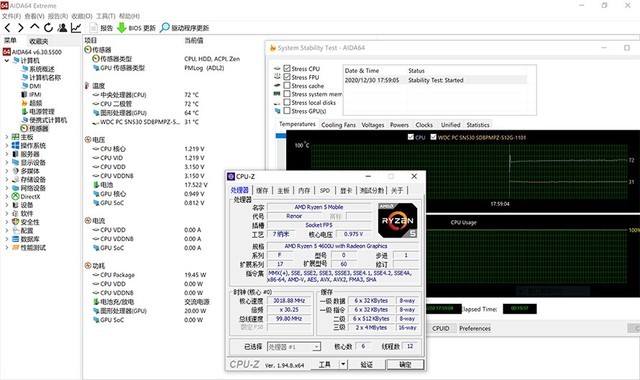Open the CPU-Z 显卡 graphics tab

pyautogui.click(x=346, y=191)
